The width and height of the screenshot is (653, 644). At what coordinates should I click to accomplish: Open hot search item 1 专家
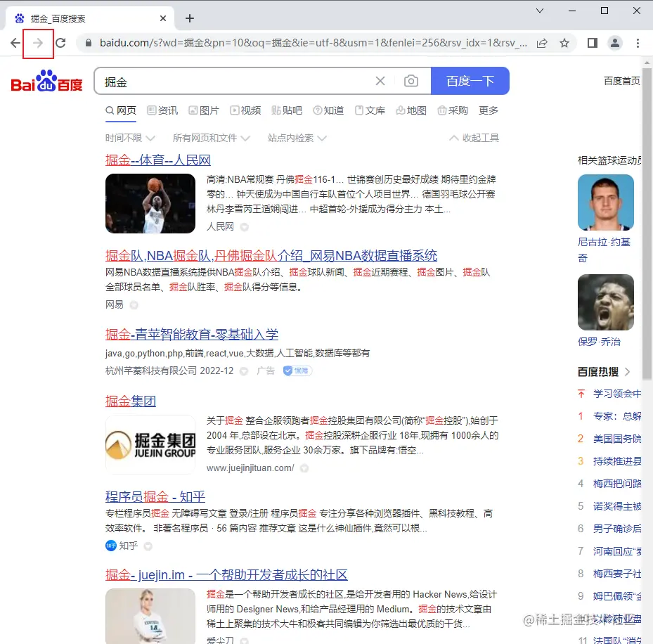[x=616, y=416]
